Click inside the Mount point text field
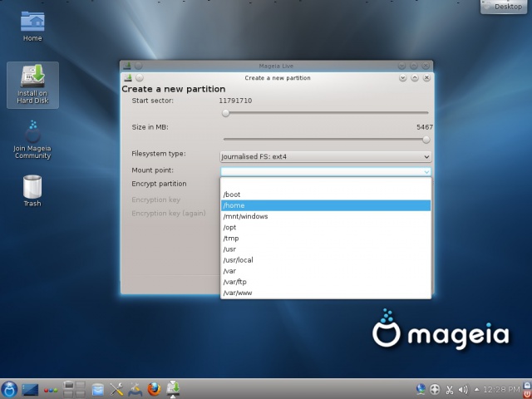The image size is (532, 399). click(322, 172)
